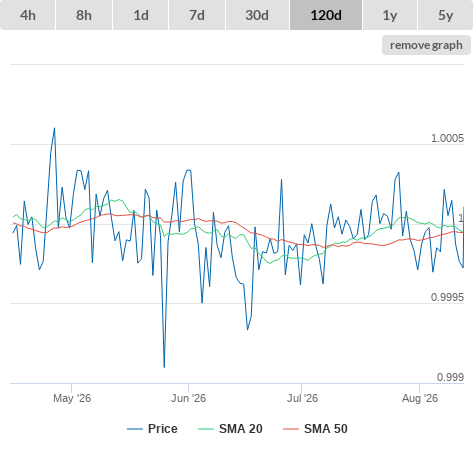Open the 7d time range
Viewport: 474px width, 455px height.
(197, 15)
